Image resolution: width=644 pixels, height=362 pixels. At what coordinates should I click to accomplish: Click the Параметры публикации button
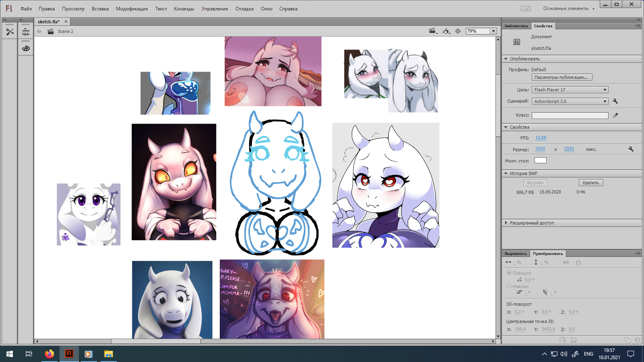pos(562,77)
